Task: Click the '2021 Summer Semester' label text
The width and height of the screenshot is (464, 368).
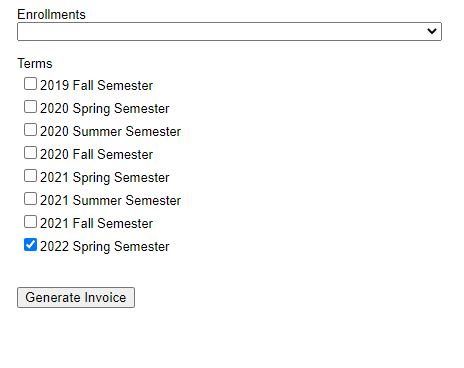Action: pos(110,201)
